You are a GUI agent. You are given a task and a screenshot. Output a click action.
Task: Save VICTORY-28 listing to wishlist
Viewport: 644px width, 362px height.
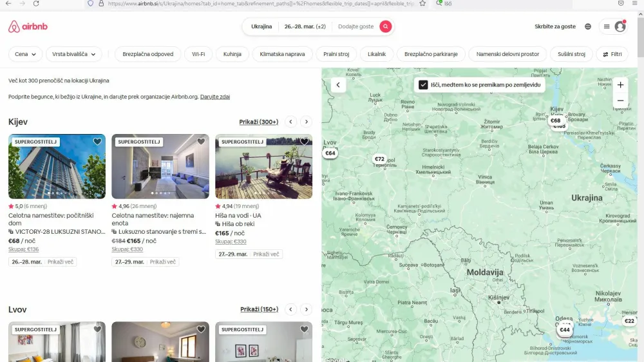pos(97,141)
